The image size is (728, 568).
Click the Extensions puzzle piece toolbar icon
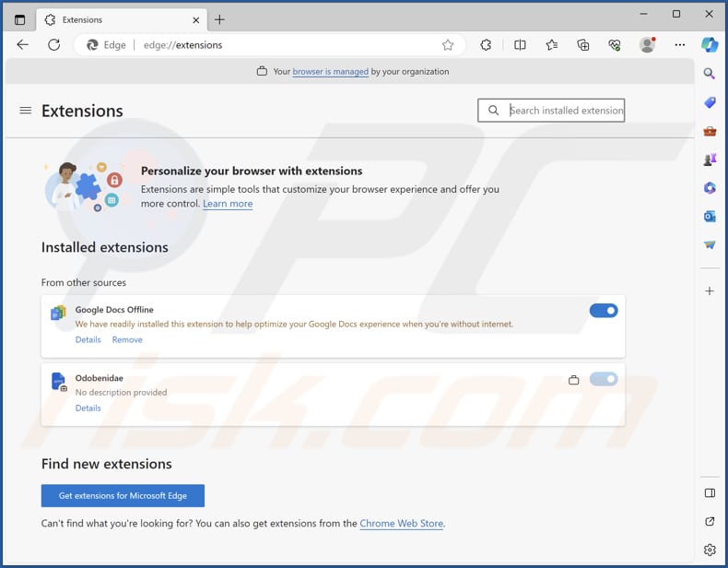tap(487, 45)
